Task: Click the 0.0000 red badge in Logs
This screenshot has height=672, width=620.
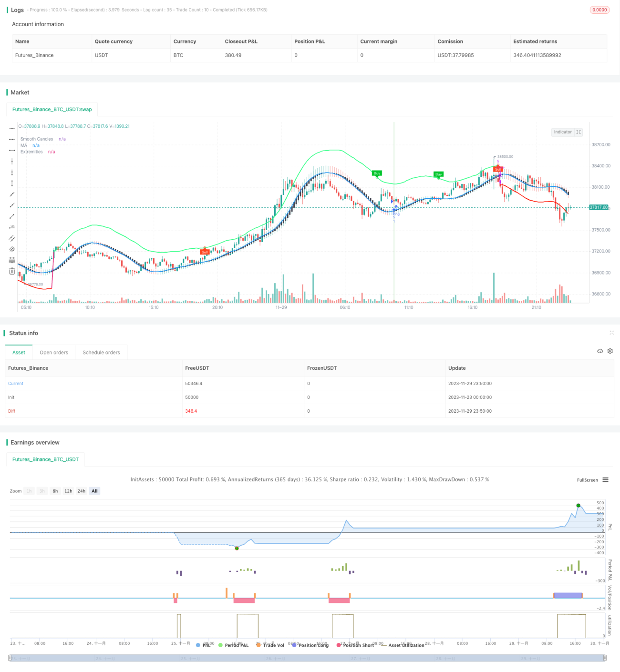Action: (x=599, y=10)
